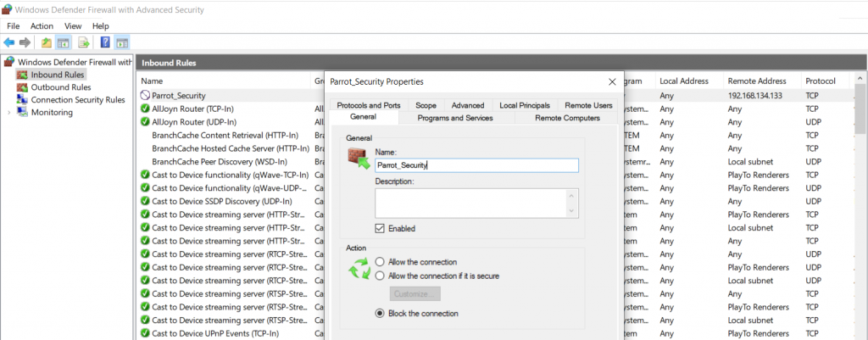
Task: Click inside the Description text area
Action: coord(471,203)
